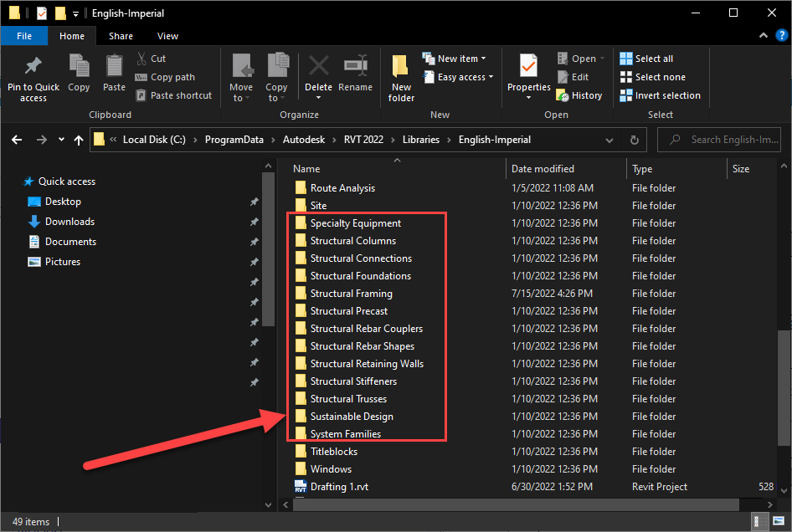Open the Recent locations dropdown
Viewport: 792px width, 532px height.
point(61,140)
